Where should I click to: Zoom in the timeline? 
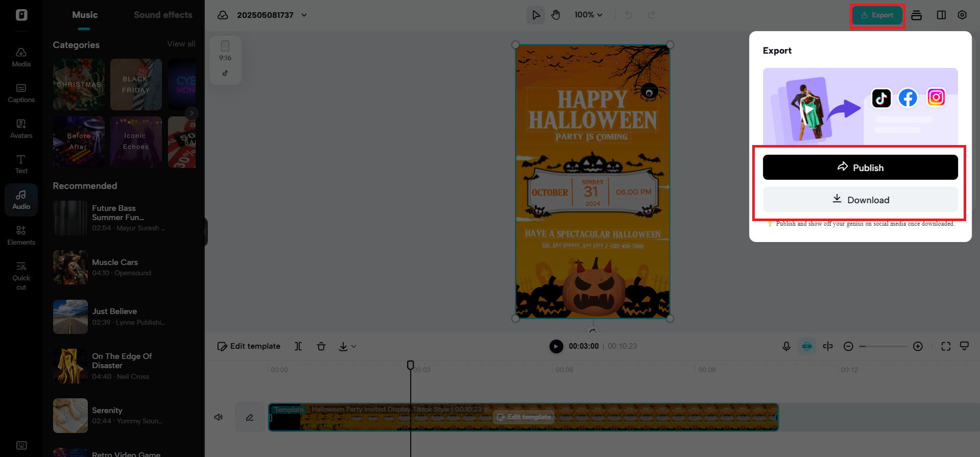918,346
